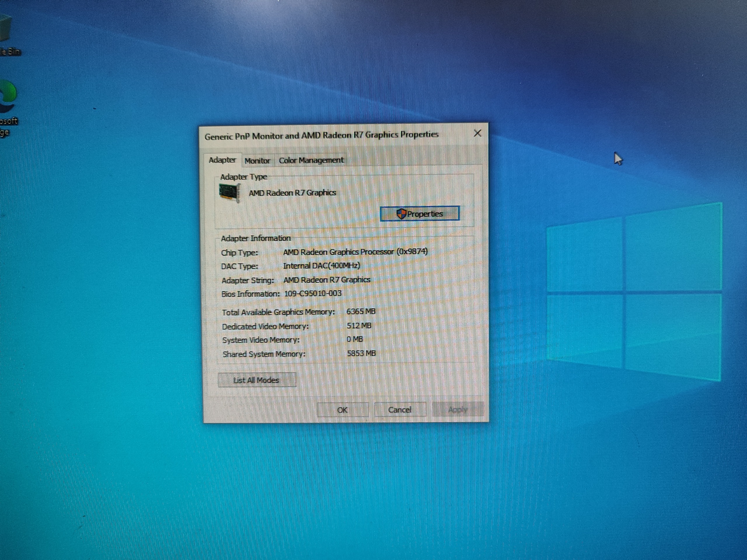Screen dimensions: 747x560
Task: Confirm dialog with OK button
Action: click(343, 410)
